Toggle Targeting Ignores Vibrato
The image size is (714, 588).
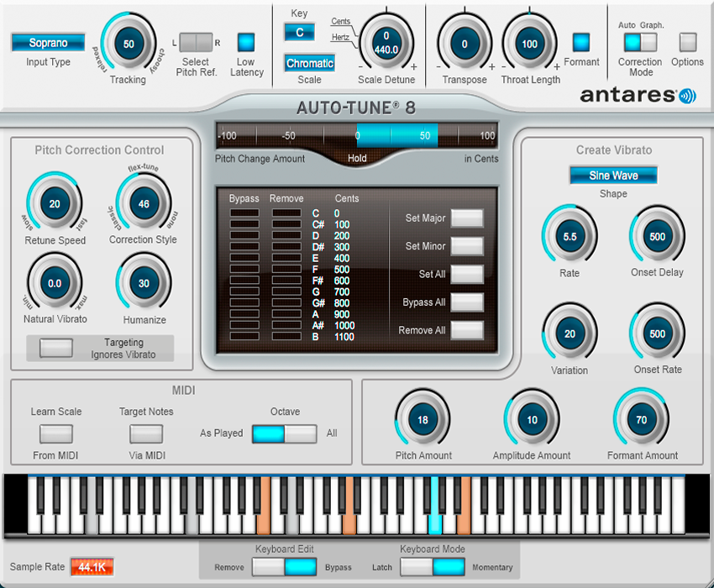[56, 348]
